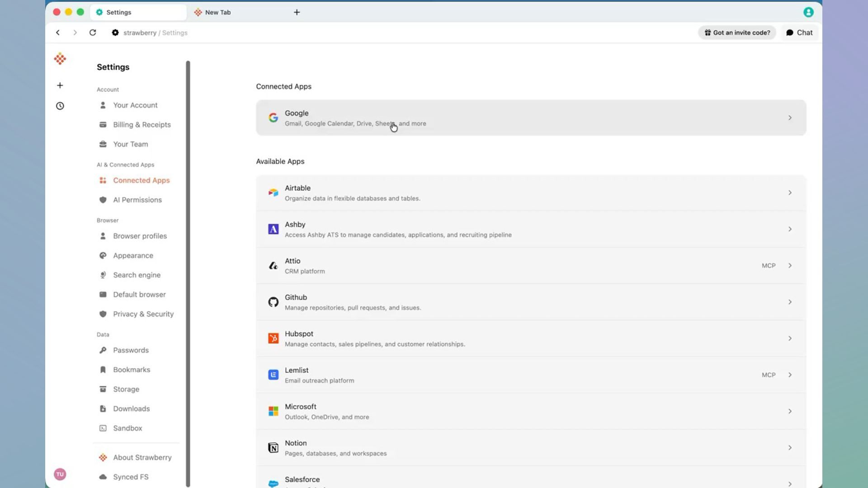
Task: Click the Strawberry logo in left sidebar
Action: point(60,59)
